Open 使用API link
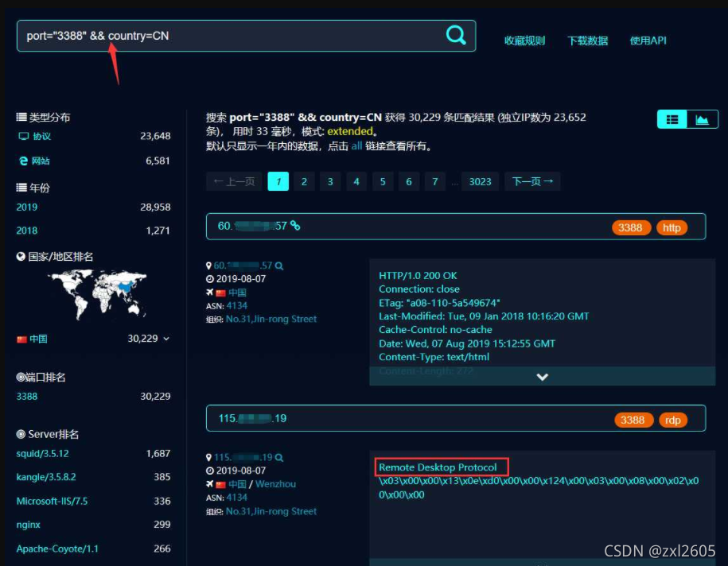 point(648,41)
